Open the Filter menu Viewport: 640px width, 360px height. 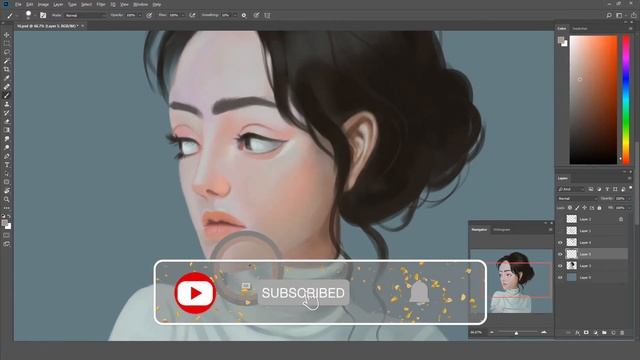coord(101,4)
